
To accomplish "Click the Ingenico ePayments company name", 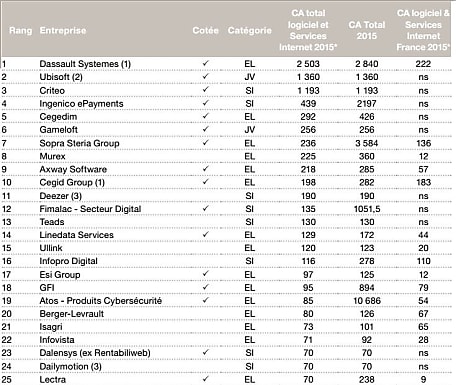I will (81, 104).
